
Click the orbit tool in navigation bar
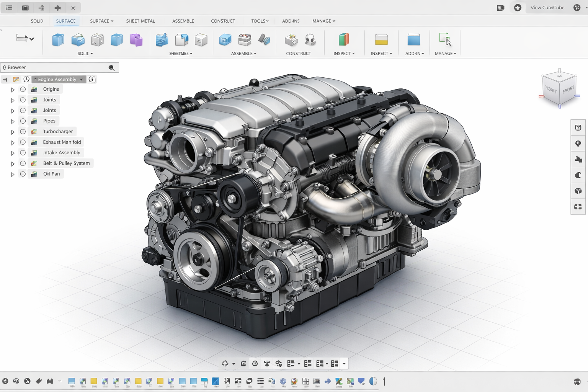pyautogui.click(x=225, y=364)
